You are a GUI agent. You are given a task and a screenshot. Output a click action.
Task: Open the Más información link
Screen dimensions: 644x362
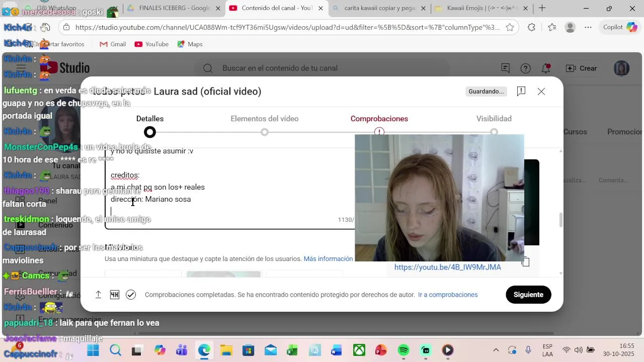328,259
